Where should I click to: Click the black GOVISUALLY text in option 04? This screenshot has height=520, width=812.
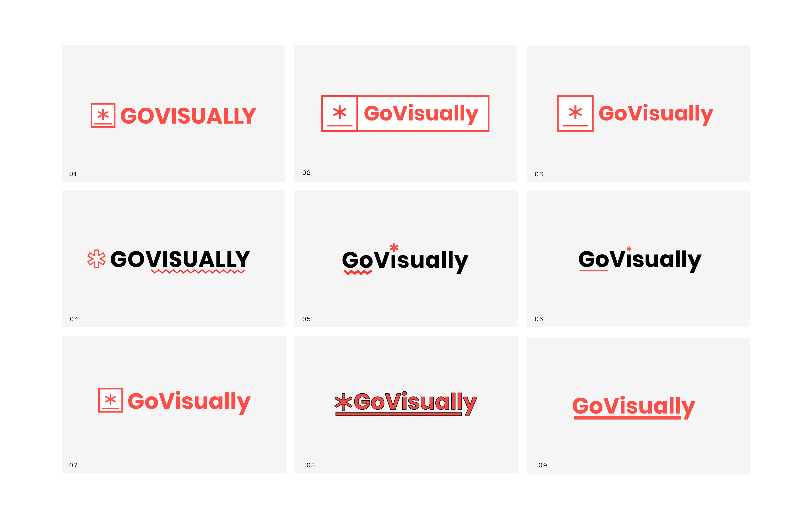[x=180, y=259]
